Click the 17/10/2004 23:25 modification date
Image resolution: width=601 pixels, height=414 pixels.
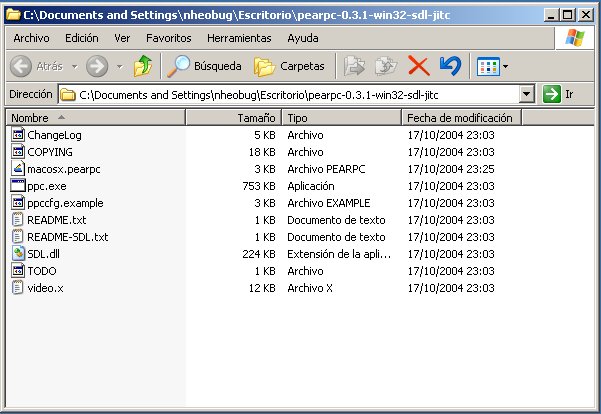tap(451, 169)
